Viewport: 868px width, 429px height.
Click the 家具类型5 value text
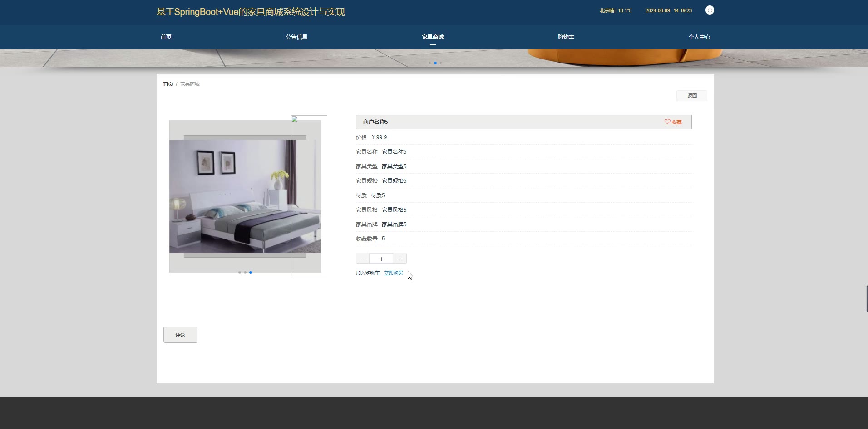(x=394, y=166)
